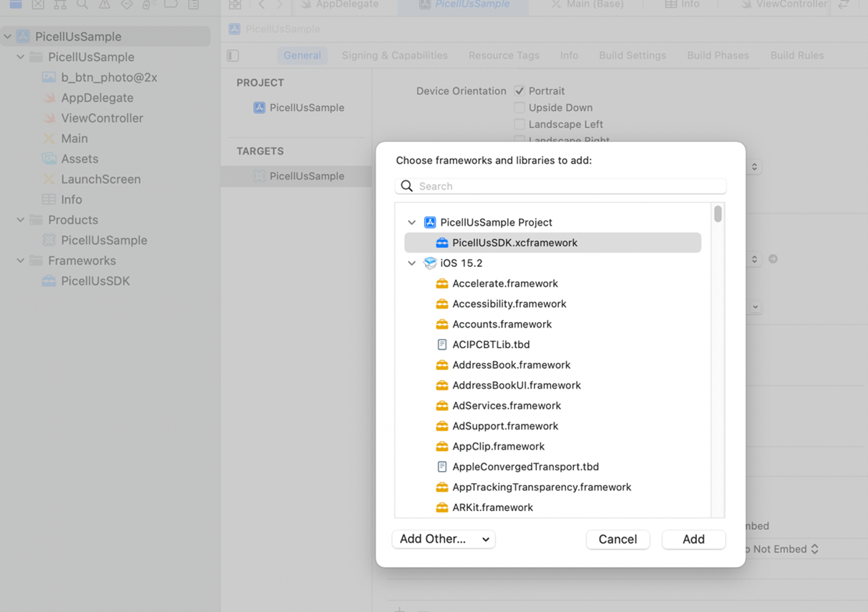Image resolution: width=868 pixels, height=612 pixels.
Task: Collapse the Frameworks group in navigator
Action: [21, 261]
